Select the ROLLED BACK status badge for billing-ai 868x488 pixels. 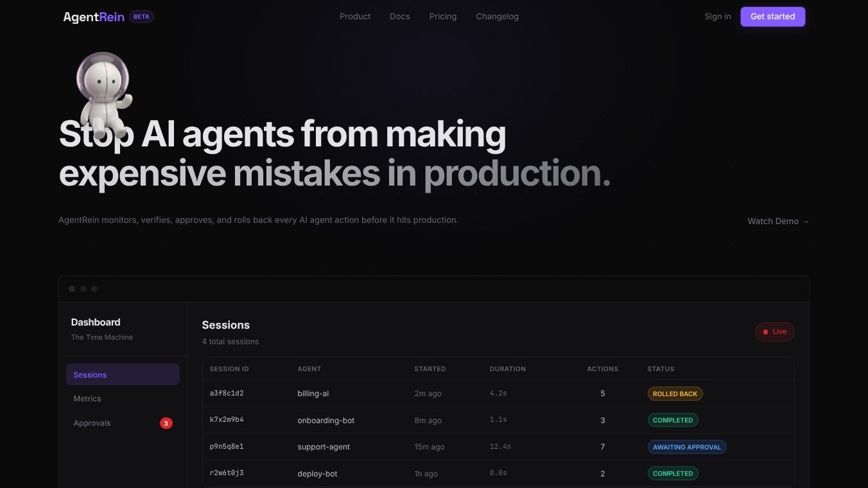pos(675,394)
